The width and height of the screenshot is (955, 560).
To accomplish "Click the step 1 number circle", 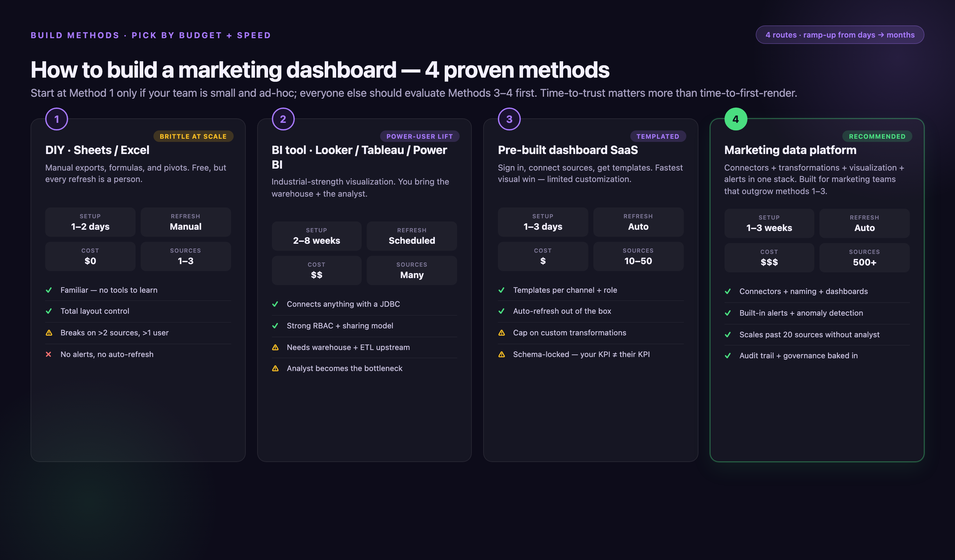I will pyautogui.click(x=56, y=119).
